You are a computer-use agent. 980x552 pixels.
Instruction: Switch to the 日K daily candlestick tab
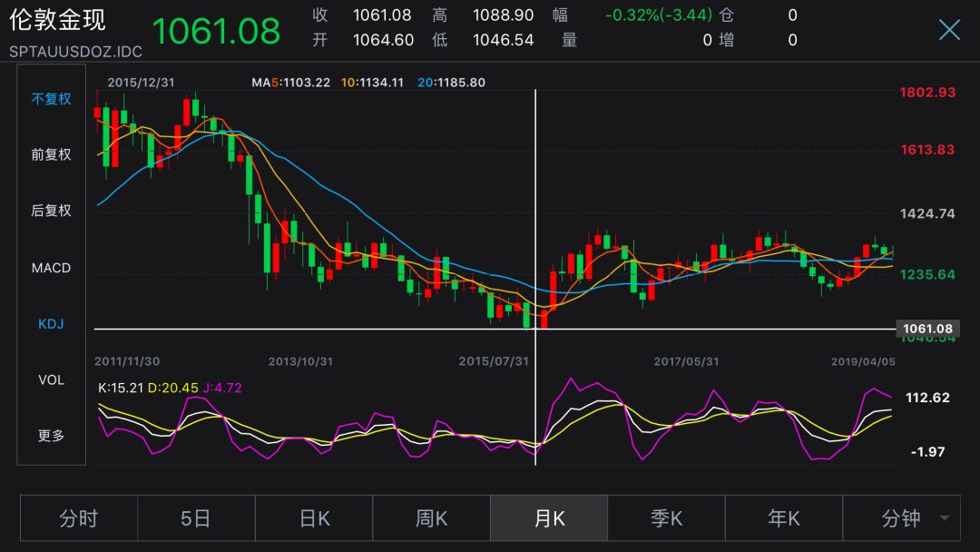click(314, 518)
